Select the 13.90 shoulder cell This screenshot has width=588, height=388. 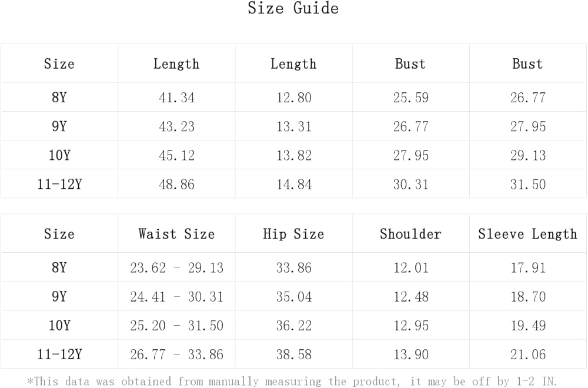(410, 354)
